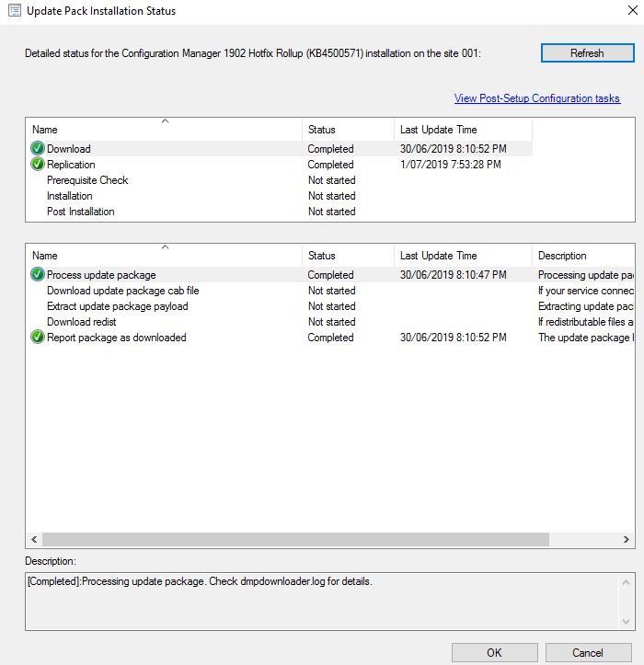Select Download update package cab file row
The image size is (644, 665).
331,290
